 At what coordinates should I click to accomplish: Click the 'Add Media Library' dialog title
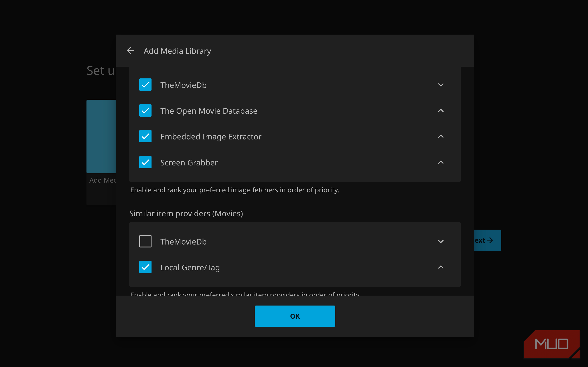pos(177,51)
